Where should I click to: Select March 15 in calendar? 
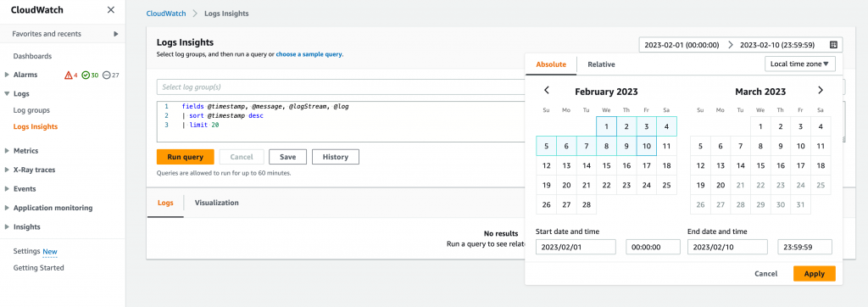(760, 165)
